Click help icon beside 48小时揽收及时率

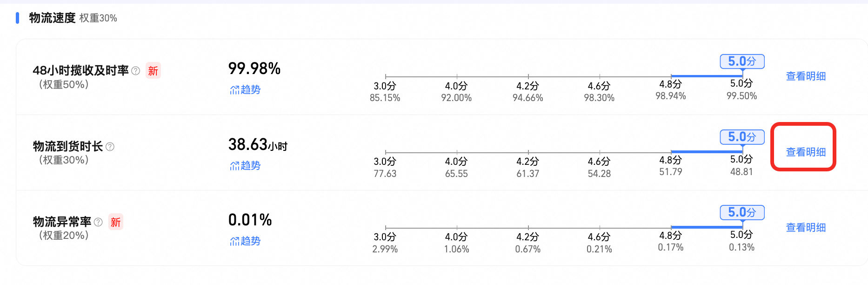click(136, 71)
